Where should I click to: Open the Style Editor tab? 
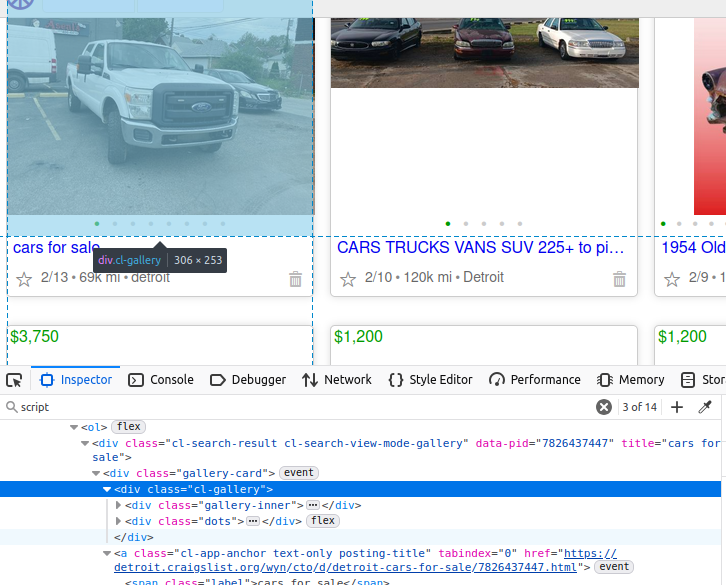pyautogui.click(x=431, y=380)
